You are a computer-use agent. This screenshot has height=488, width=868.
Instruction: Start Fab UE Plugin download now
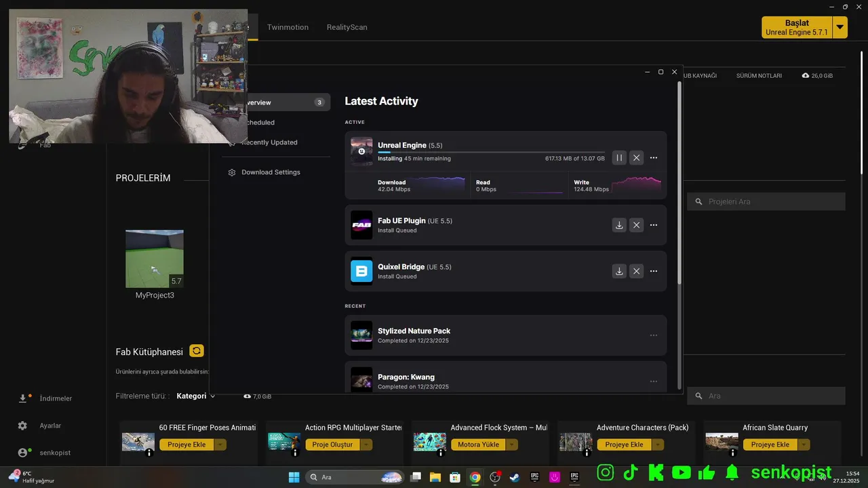tap(619, 225)
